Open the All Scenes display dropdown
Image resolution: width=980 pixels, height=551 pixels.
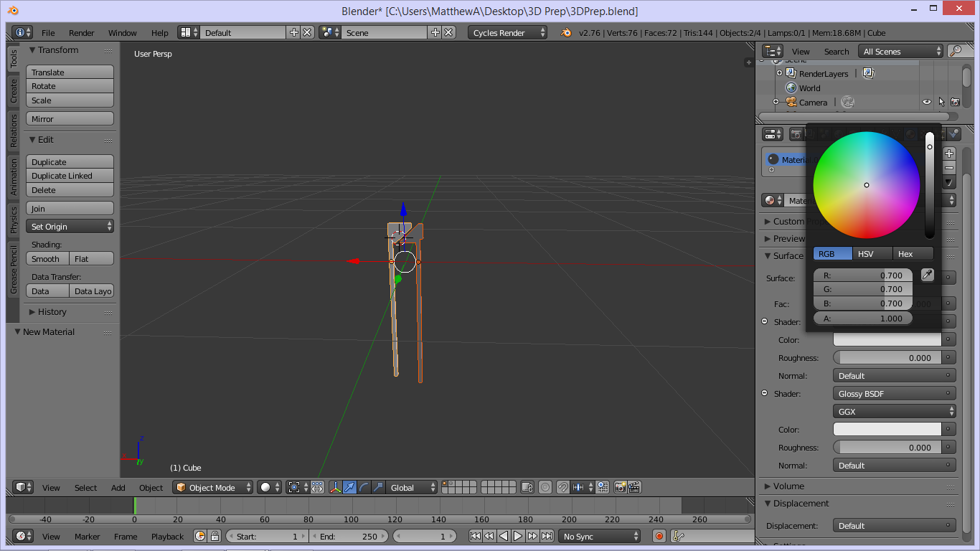[x=901, y=51]
